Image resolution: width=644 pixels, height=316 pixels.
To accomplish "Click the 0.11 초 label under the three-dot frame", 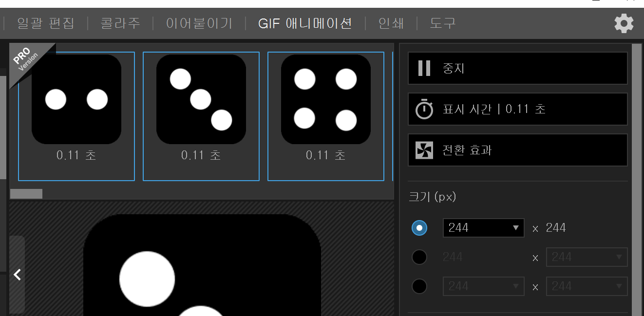I will click(x=201, y=155).
